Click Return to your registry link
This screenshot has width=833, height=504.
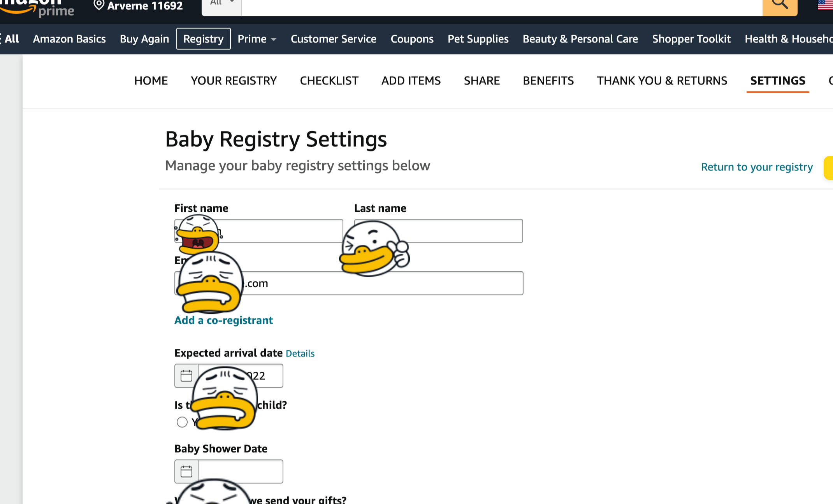click(x=757, y=167)
